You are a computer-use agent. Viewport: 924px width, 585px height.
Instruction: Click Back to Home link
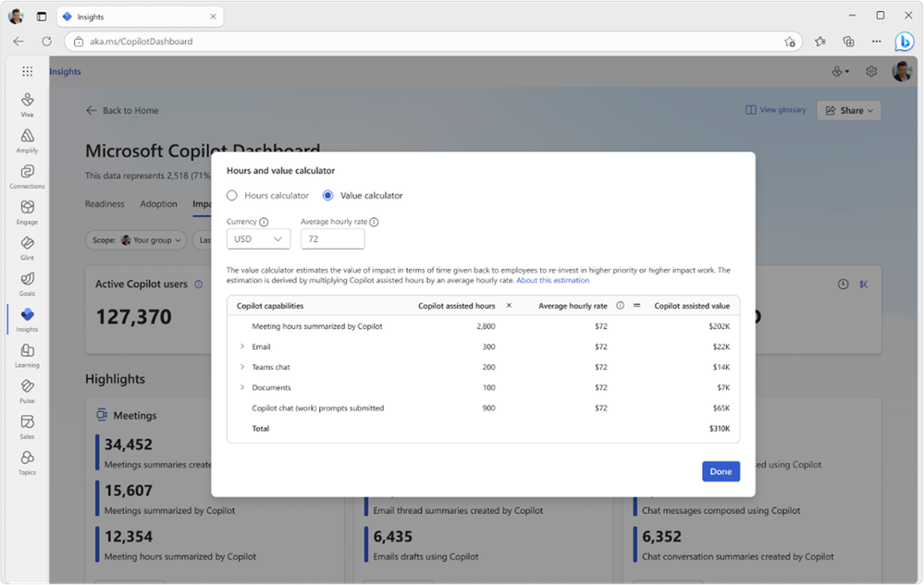tap(123, 111)
